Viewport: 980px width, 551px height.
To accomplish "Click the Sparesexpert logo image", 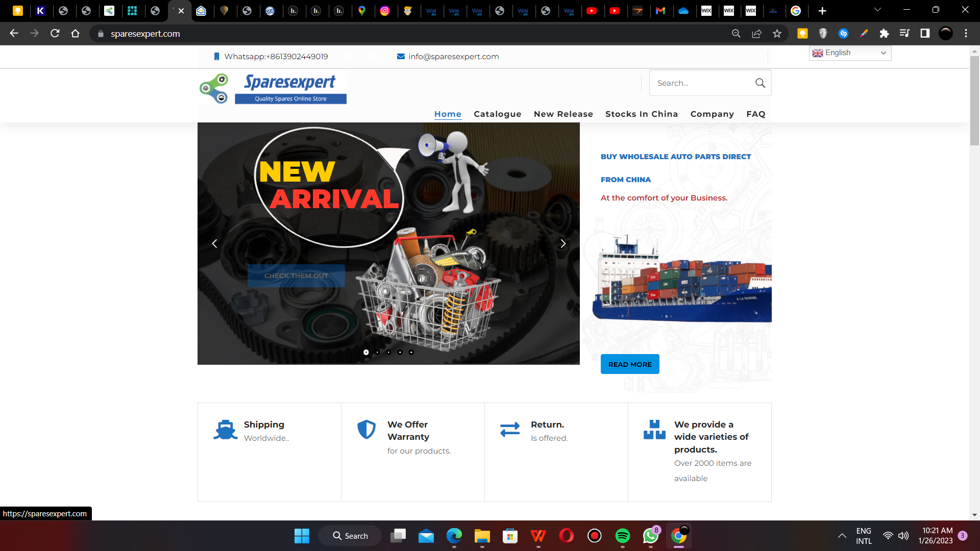I will point(273,89).
